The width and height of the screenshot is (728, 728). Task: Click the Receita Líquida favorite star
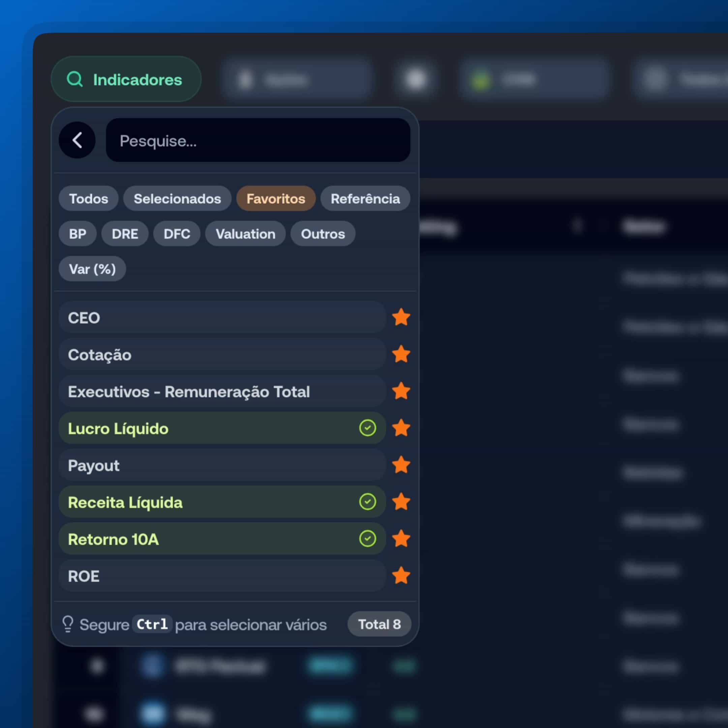click(401, 502)
